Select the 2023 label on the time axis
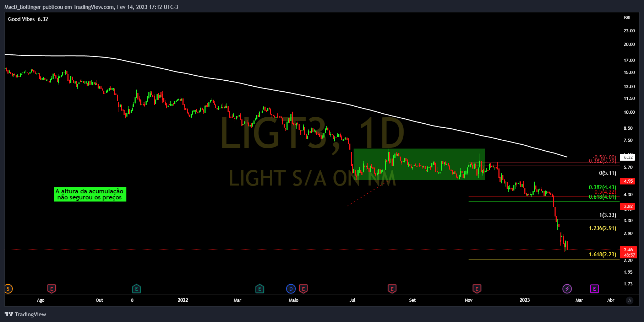644x322 pixels. click(524, 300)
